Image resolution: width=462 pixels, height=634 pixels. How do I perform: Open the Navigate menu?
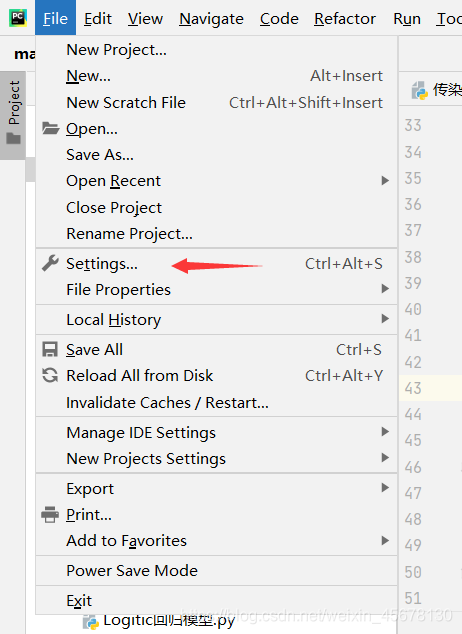211,19
